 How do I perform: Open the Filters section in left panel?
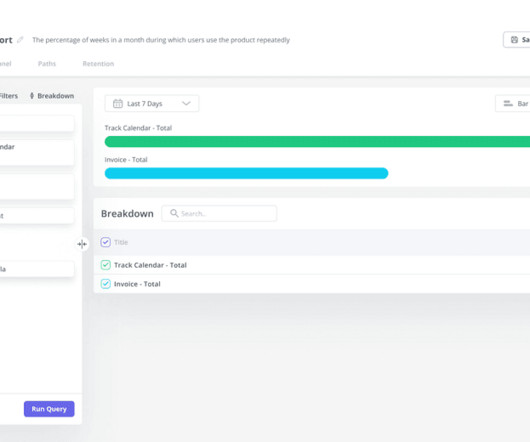[x=8, y=96]
